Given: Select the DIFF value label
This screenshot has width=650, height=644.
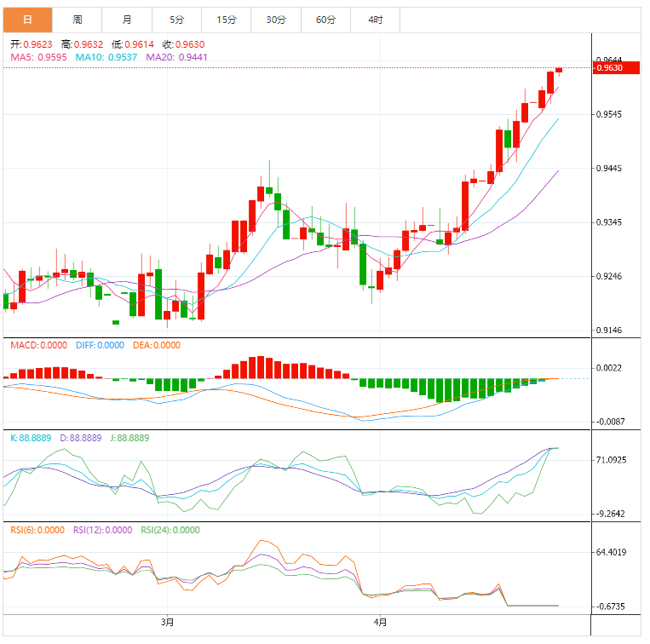Looking at the screenshot, I should tap(99, 345).
